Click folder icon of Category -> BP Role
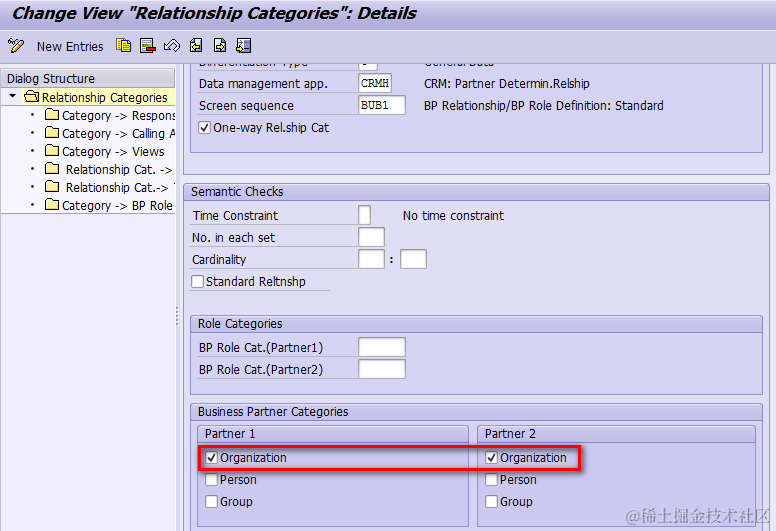This screenshot has width=776, height=531. 51,204
